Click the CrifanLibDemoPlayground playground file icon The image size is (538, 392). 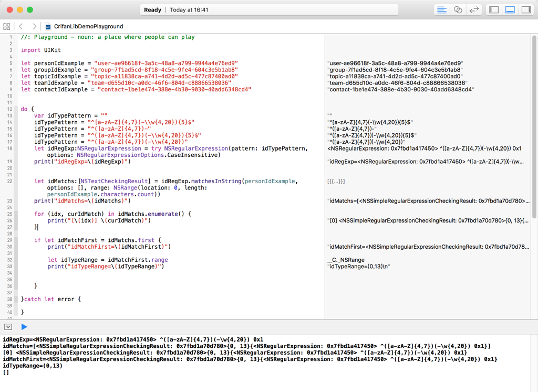coord(48,26)
